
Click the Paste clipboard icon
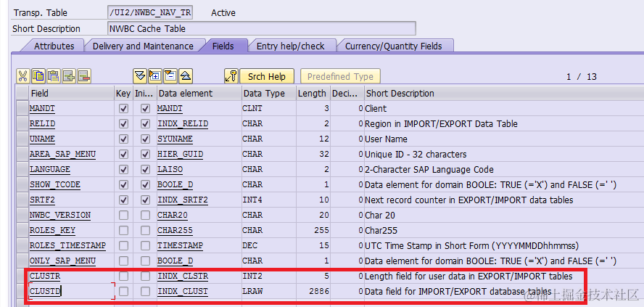point(54,76)
